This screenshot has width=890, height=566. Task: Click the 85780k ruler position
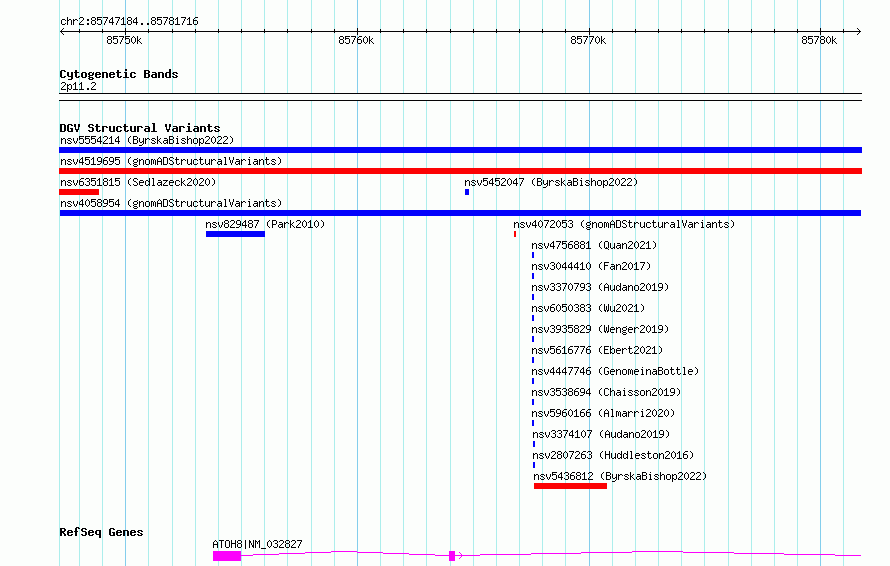click(819, 40)
